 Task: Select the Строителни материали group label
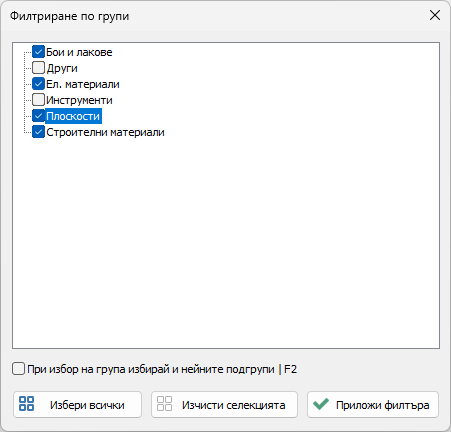[105, 132]
